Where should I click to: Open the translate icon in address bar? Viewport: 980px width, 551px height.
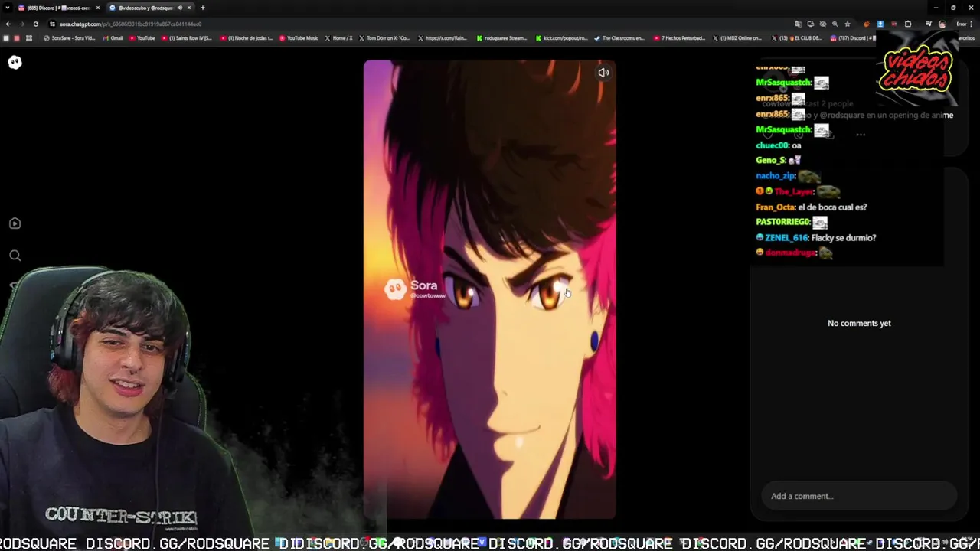click(x=799, y=24)
